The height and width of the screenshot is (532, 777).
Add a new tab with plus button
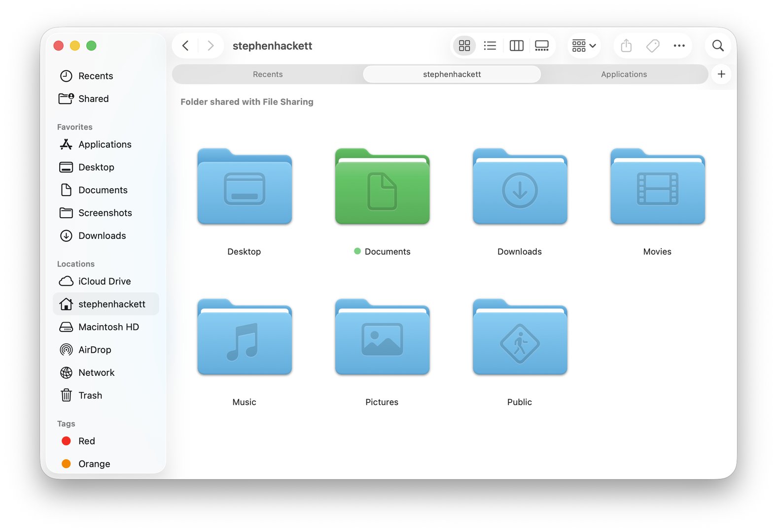pos(721,74)
